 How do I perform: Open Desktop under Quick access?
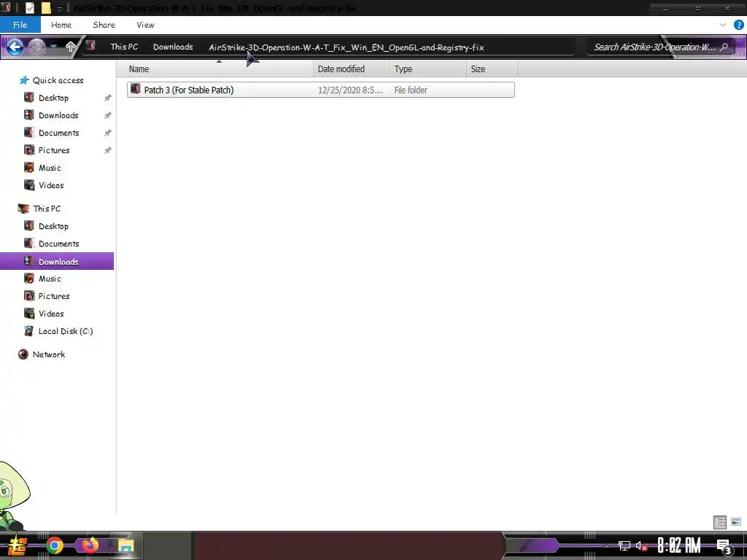point(53,98)
